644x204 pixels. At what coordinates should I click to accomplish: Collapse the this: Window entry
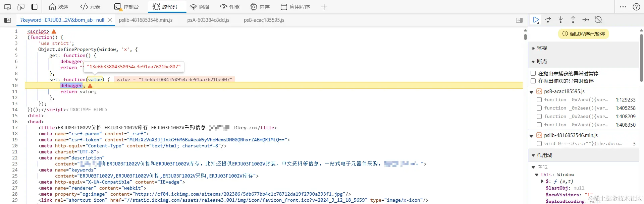[x=537, y=175]
